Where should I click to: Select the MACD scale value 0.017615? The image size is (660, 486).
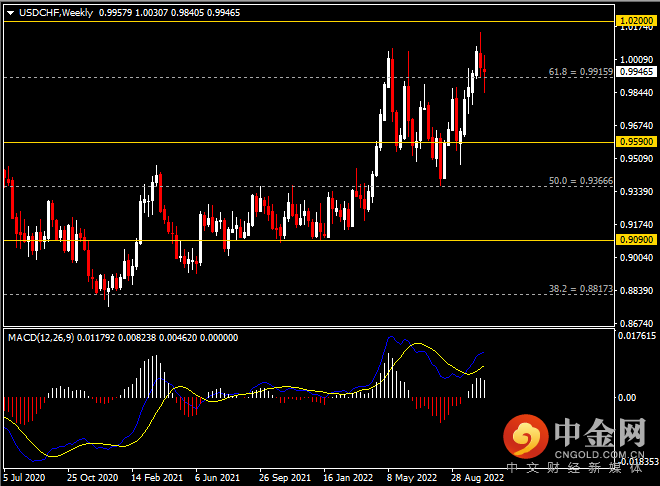point(637,335)
